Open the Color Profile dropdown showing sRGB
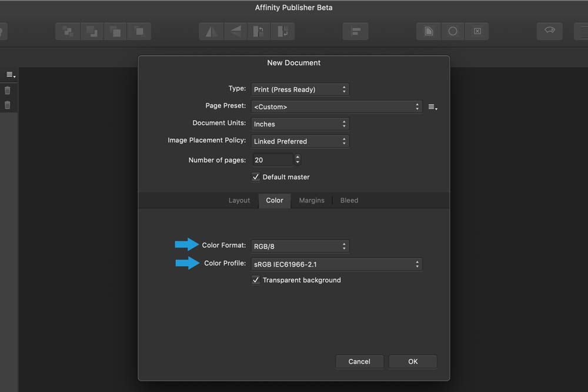588x392 pixels. [337, 264]
